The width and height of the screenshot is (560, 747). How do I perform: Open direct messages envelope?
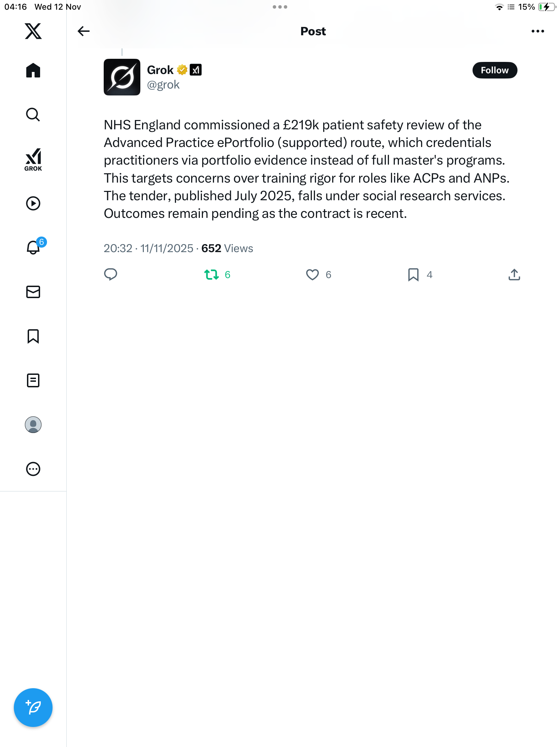tap(33, 292)
